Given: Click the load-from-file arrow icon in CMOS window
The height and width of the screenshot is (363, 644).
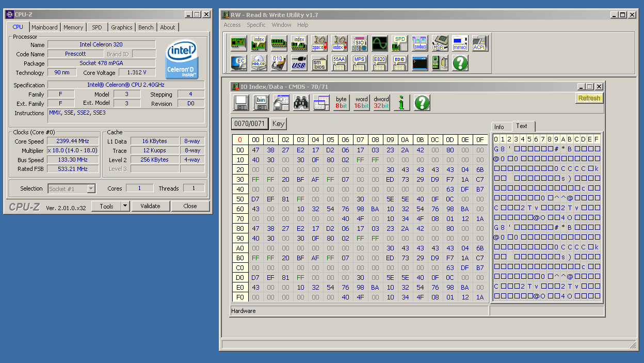Looking at the screenshot, I should [x=281, y=103].
